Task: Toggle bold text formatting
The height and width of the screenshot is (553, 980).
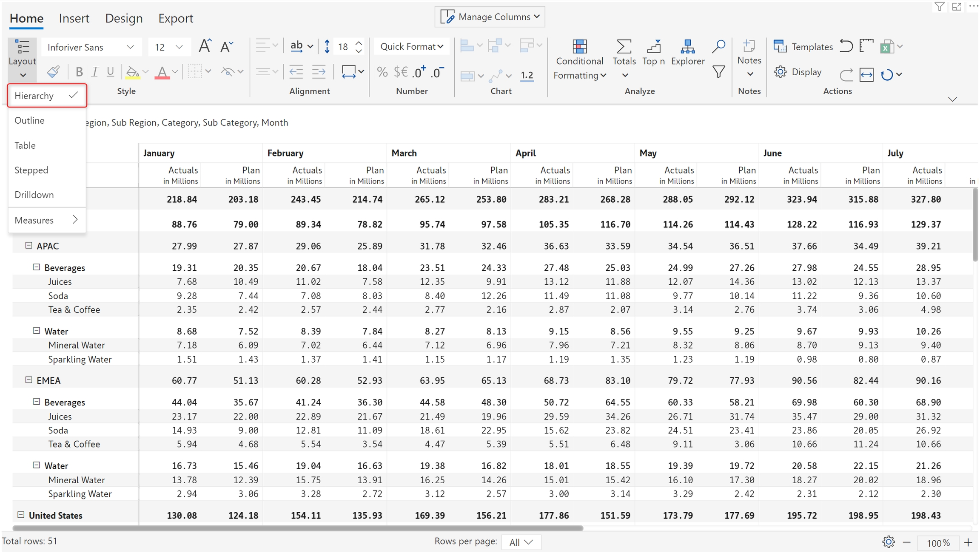Action: [x=79, y=72]
